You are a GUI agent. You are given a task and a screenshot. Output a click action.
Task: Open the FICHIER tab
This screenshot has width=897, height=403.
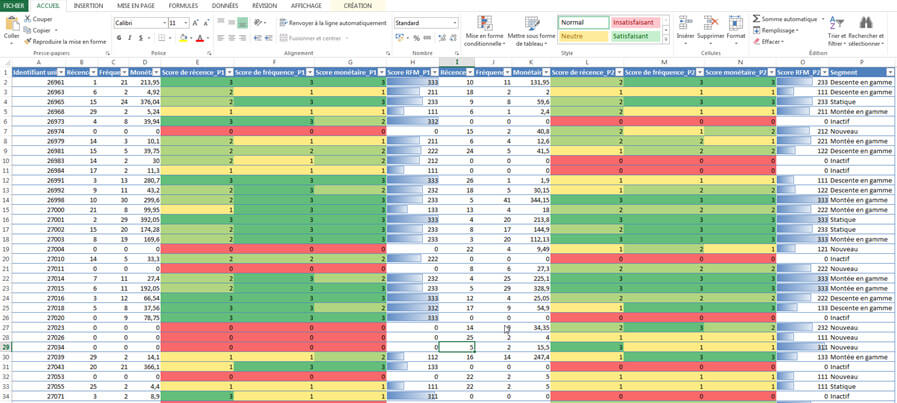click(14, 6)
